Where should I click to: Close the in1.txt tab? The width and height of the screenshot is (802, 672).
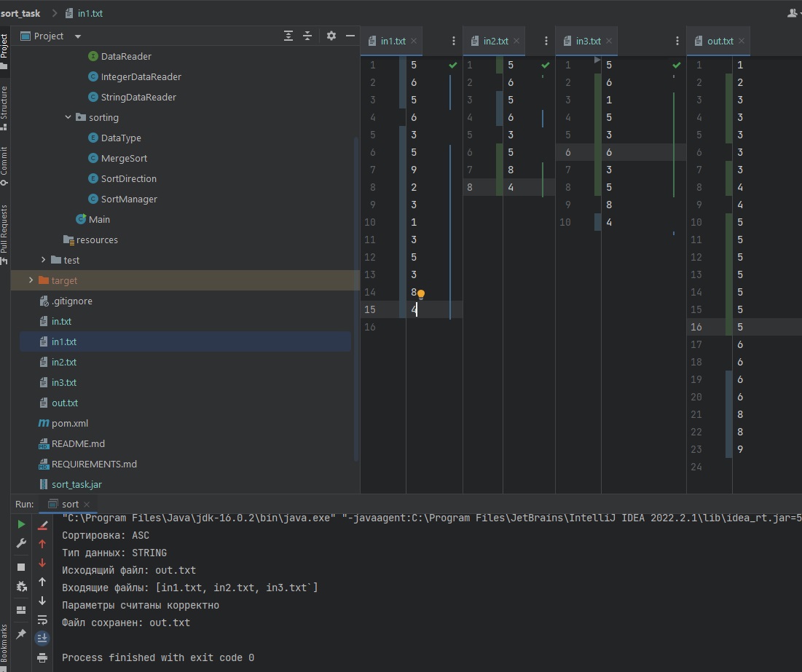pos(414,41)
